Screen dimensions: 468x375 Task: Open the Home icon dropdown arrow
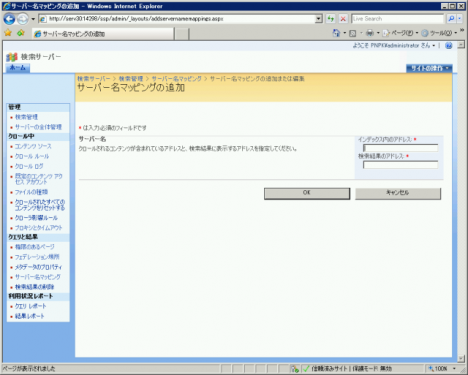pyautogui.click(x=344, y=33)
